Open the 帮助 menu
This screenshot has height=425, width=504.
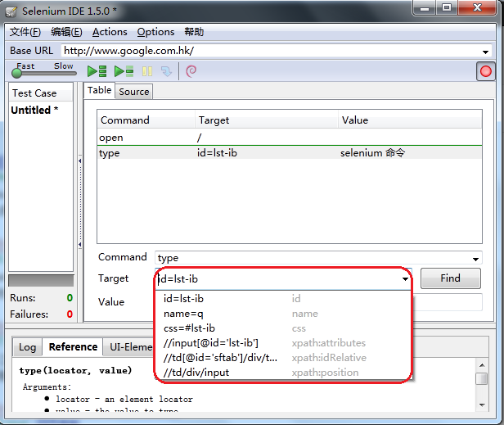(x=194, y=32)
